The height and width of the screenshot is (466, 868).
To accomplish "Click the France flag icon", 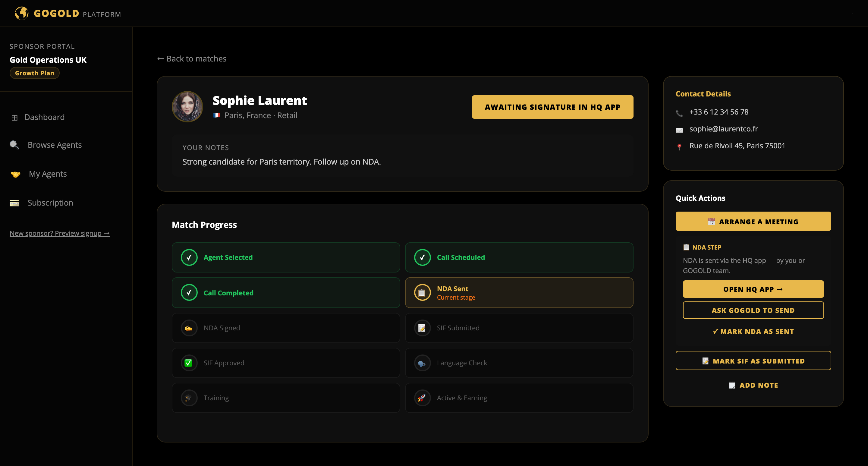I will [x=217, y=115].
